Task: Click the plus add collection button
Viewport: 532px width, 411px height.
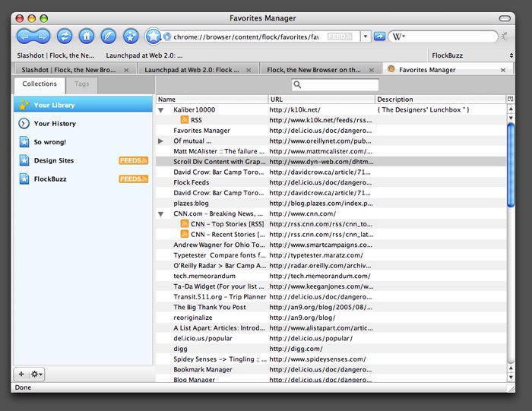Action: tap(21, 374)
